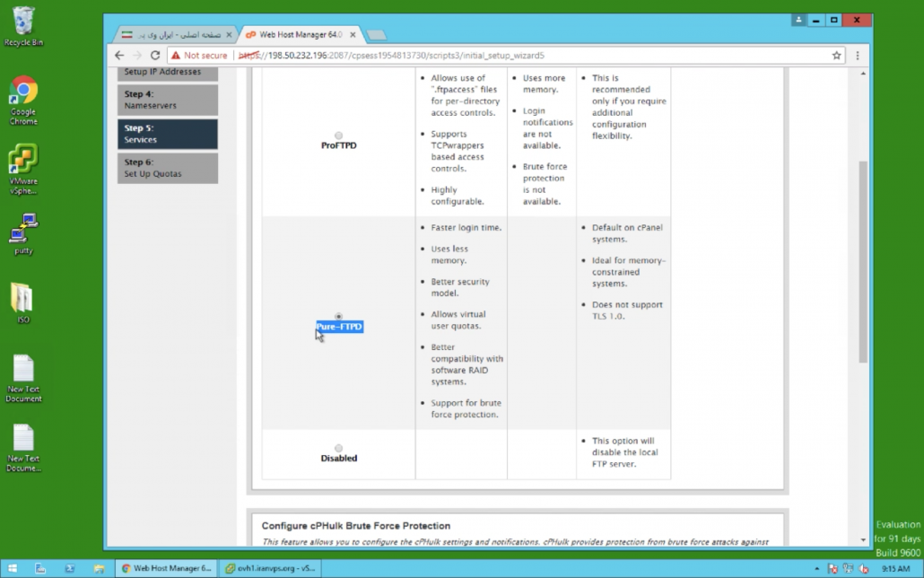Click the browser back arrow
Viewport: 924px width, 578px height.
(x=119, y=56)
